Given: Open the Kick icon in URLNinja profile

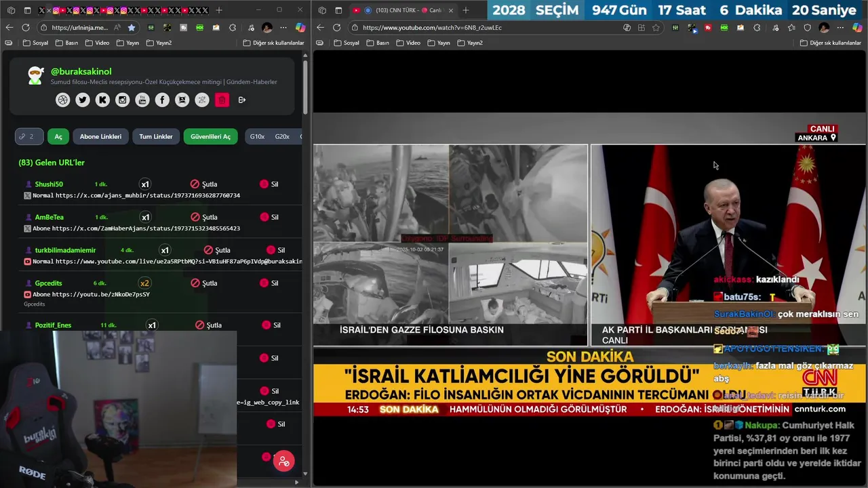Looking at the screenshot, I should click(x=102, y=100).
